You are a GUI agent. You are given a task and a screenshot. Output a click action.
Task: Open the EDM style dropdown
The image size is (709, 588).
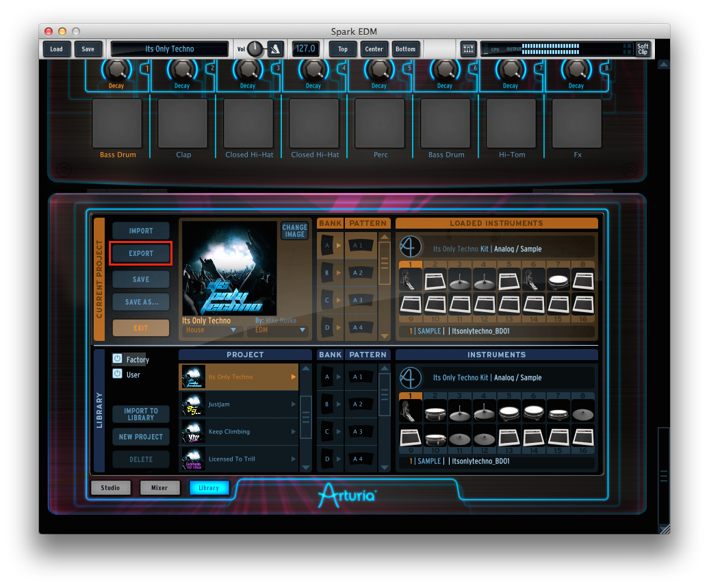tap(279, 330)
